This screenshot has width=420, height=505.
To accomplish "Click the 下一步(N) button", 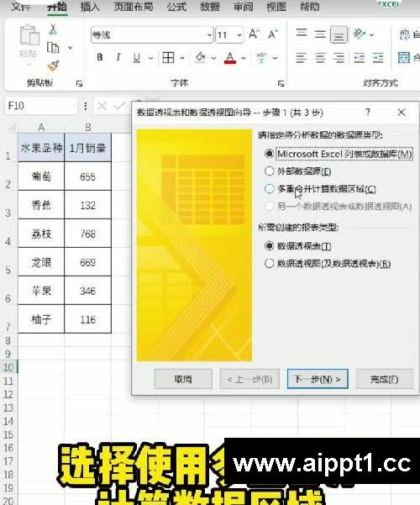I will [x=318, y=379].
